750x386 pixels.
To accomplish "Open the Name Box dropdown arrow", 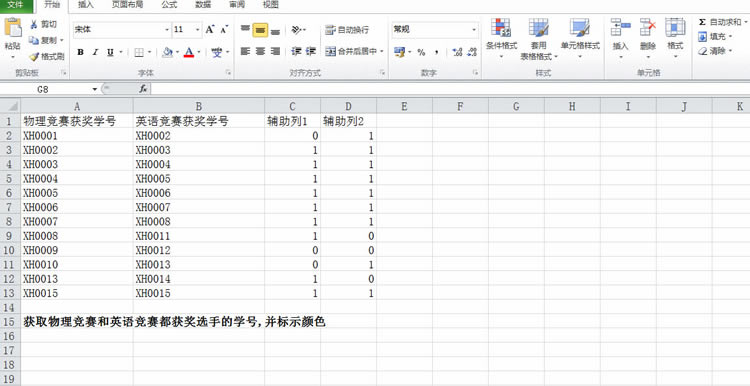I will coord(95,89).
